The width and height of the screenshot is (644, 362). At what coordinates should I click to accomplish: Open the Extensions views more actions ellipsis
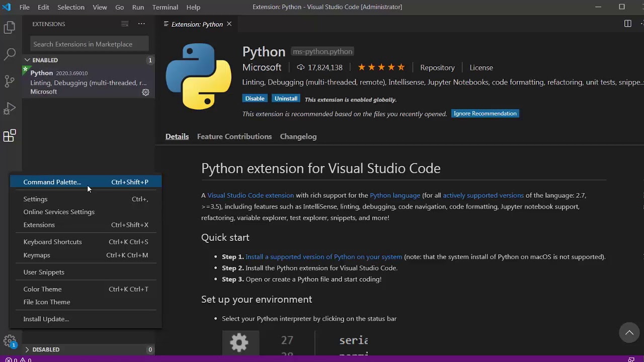141,24
